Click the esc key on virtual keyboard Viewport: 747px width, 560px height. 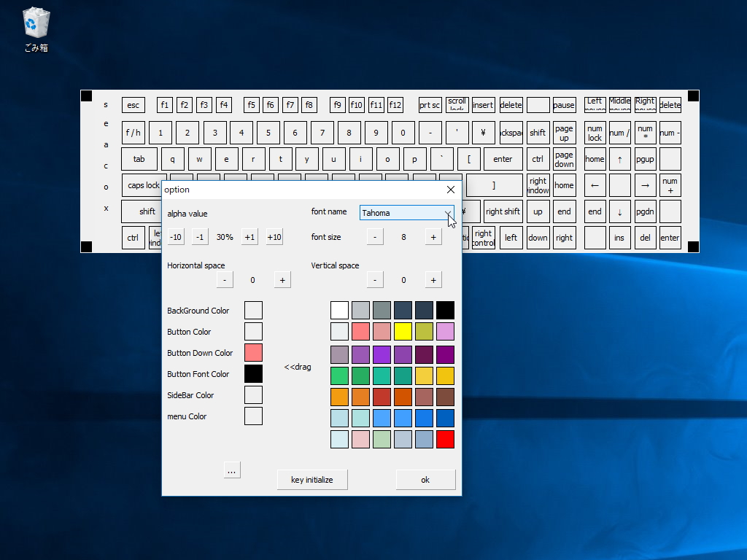[133, 105]
